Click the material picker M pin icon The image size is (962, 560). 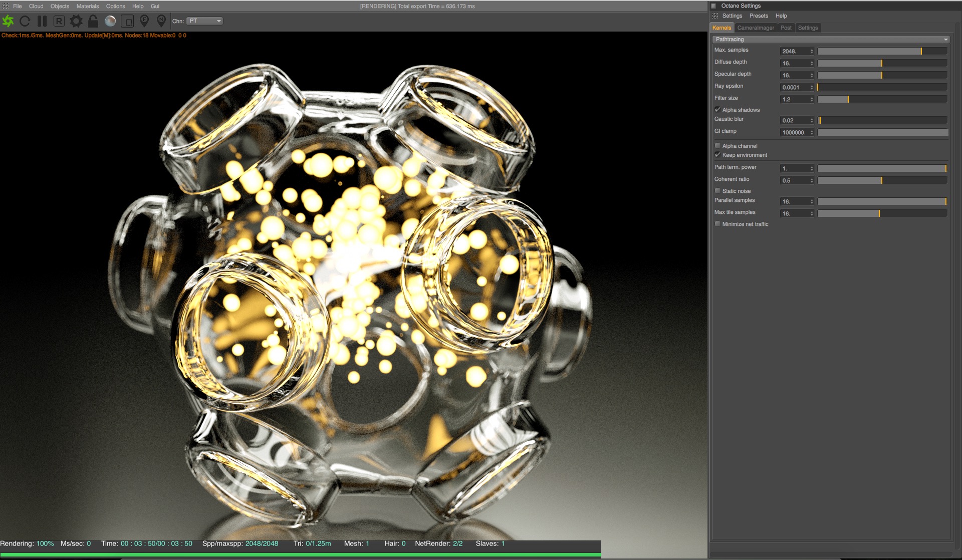tap(161, 21)
